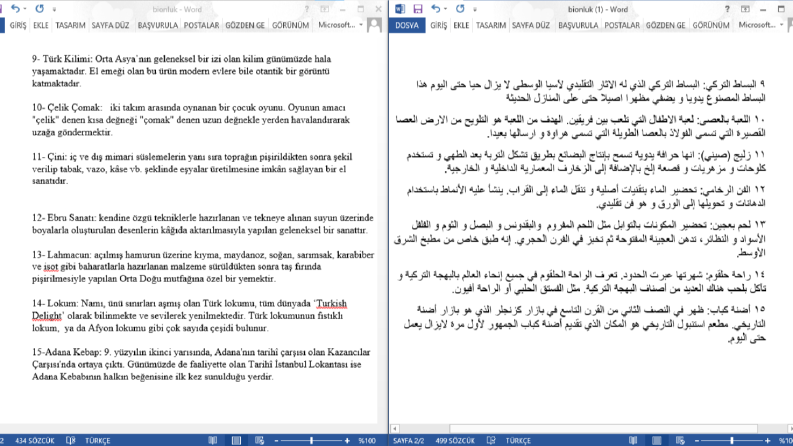The height and width of the screenshot is (446, 793).
Task: Click 499 SÖZCÜK word count in right status bar
Action: click(455, 440)
